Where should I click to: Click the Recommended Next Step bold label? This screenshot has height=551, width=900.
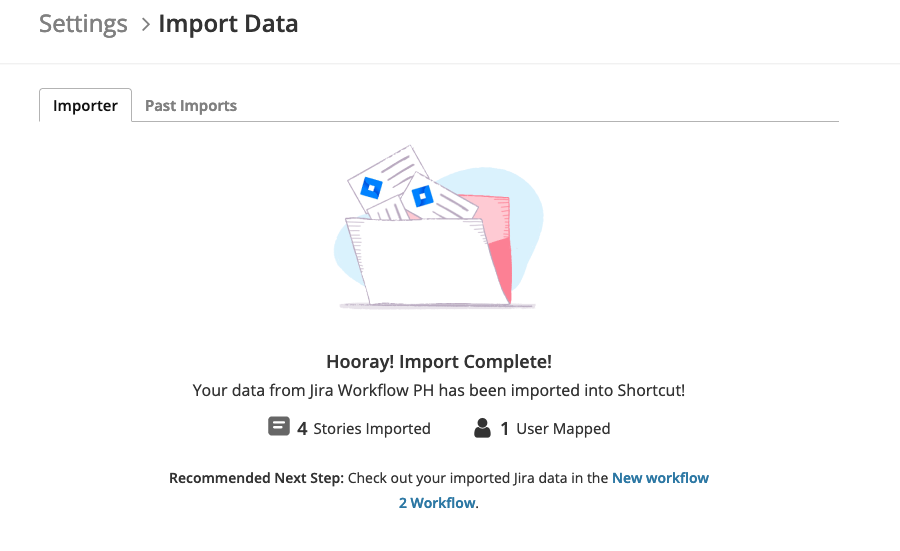click(x=256, y=478)
